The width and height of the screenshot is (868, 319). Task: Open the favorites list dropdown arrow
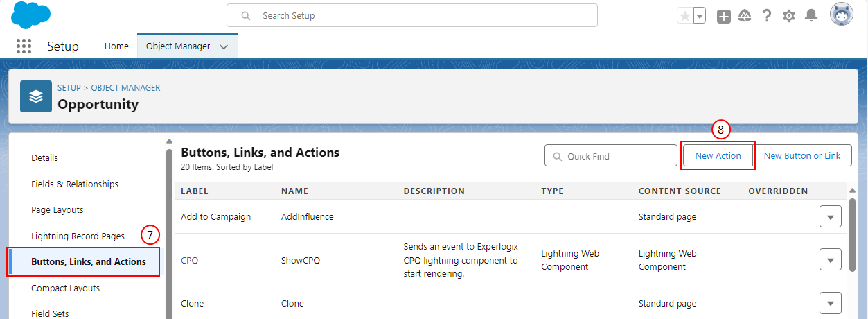(699, 16)
